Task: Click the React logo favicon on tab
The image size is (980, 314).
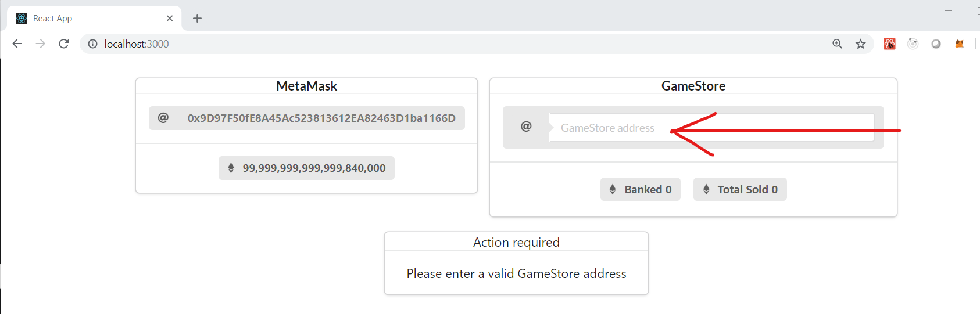Action: pyautogui.click(x=22, y=19)
